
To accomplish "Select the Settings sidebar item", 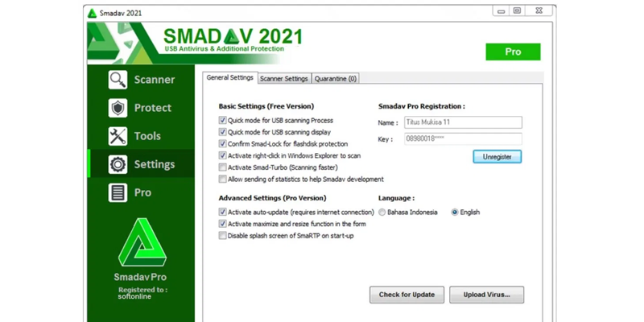I will (142, 164).
